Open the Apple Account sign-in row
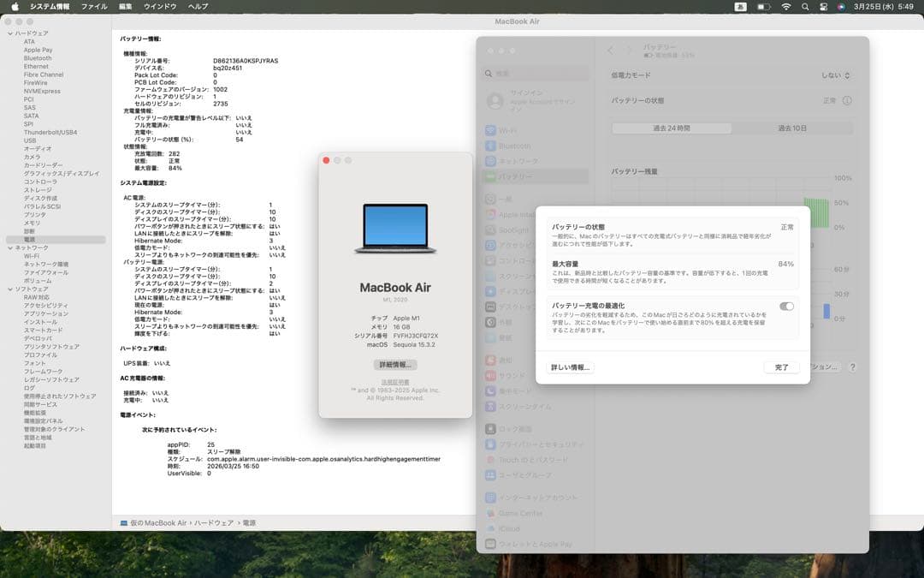The height and width of the screenshot is (578, 924). 536,101
